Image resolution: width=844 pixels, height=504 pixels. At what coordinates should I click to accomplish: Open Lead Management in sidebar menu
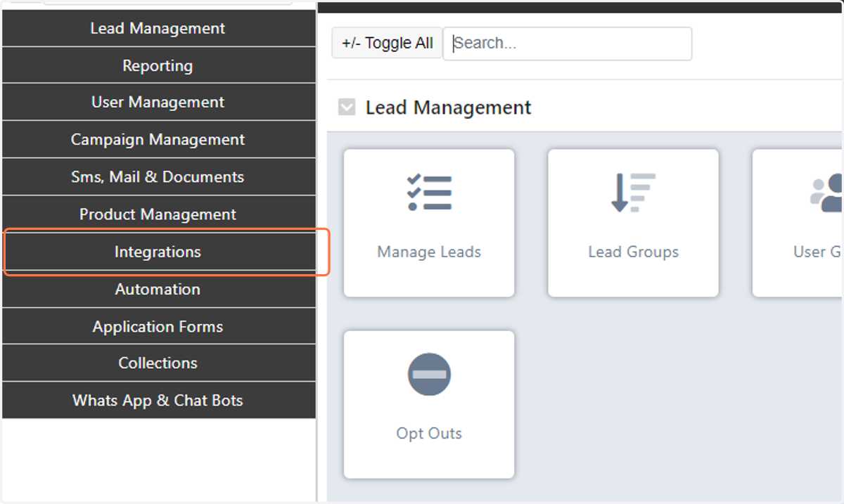click(158, 28)
